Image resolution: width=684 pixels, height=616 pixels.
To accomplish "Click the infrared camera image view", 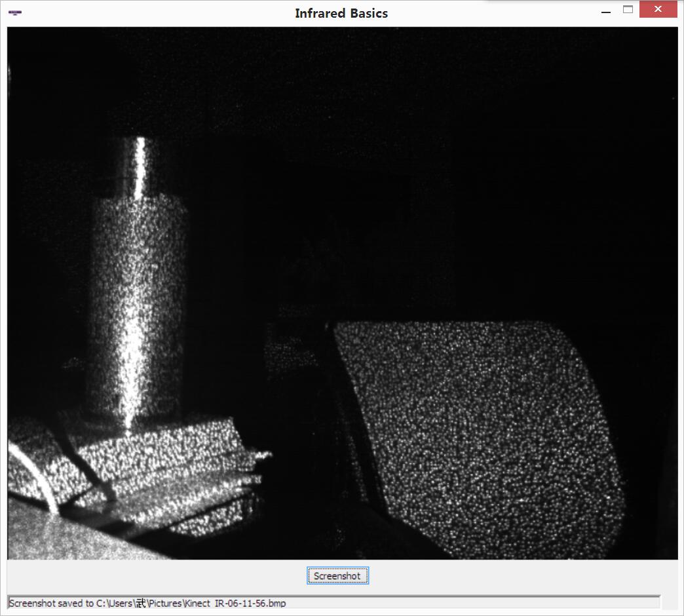I will (343, 293).
